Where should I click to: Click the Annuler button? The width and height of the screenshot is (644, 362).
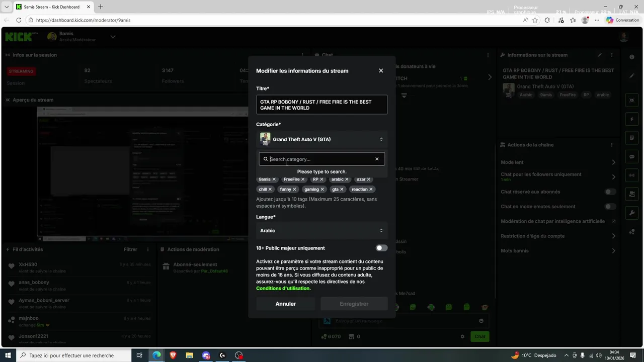pos(285,304)
